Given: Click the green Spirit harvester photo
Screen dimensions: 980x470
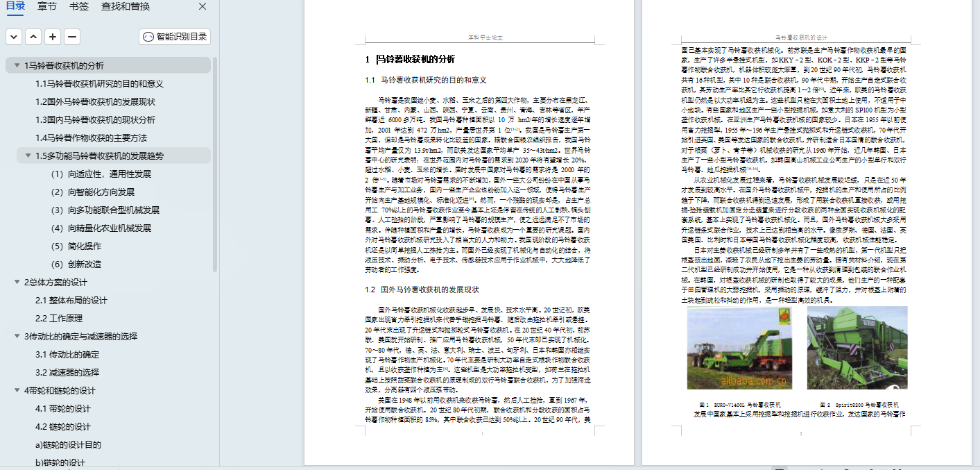Looking at the screenshot, I should point(857,348).
